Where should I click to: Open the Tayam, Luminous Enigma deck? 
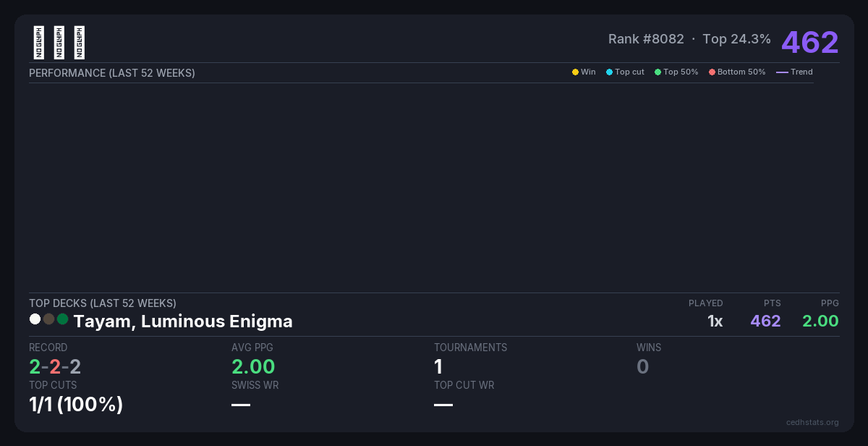coord(183,321)
